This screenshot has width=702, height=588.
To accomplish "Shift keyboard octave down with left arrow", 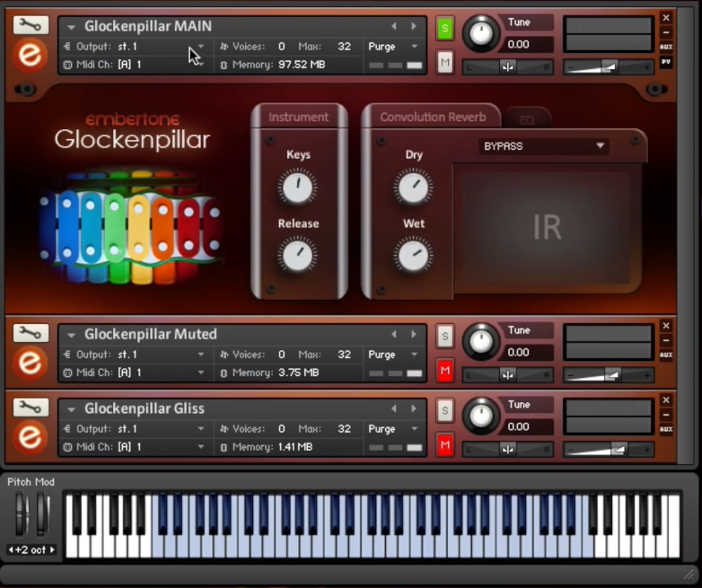I will coord(10,549).
